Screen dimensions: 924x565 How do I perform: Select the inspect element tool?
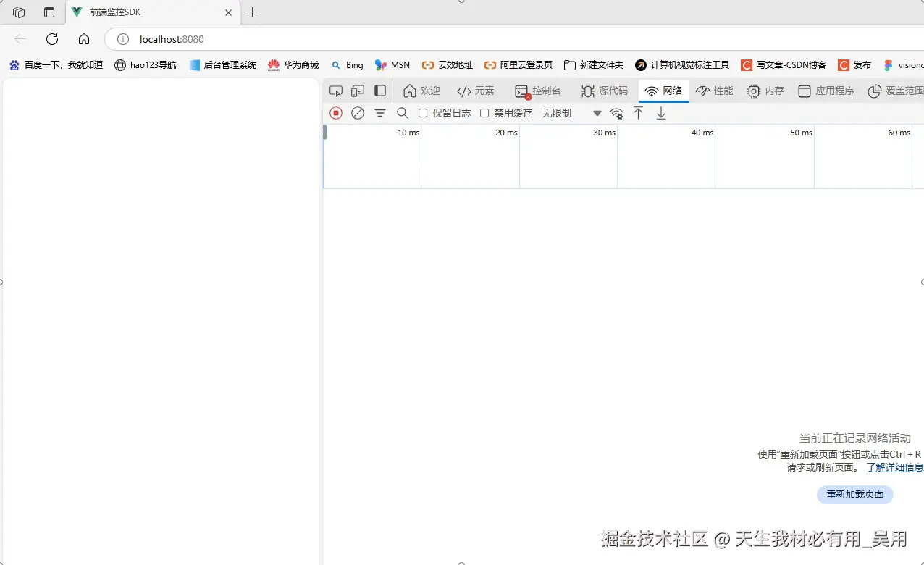click(335, 91)
